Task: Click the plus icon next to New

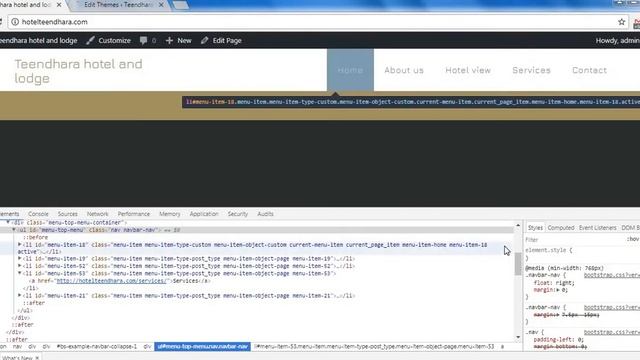Action: pyautogui.click(x=169, y=40)
